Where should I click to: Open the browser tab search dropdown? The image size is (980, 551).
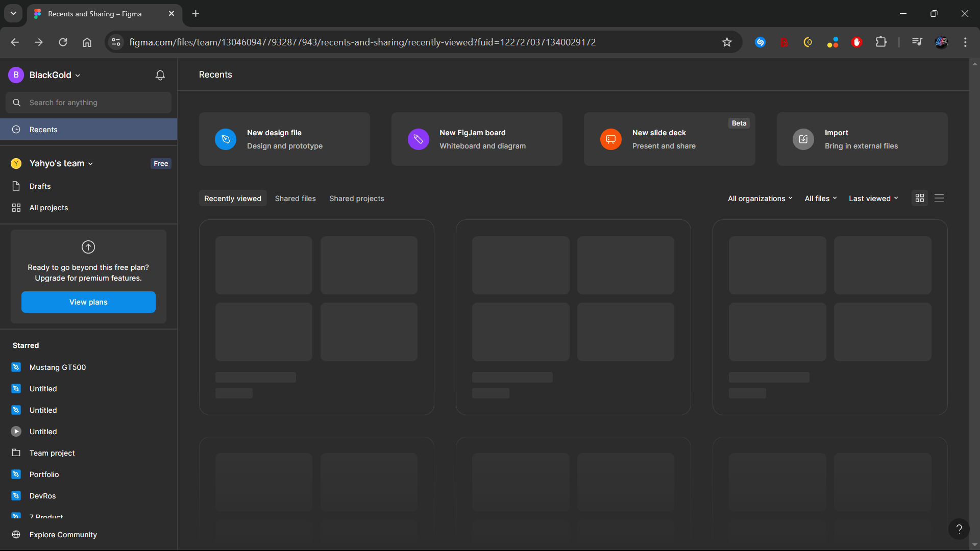(x=13, y=14)
